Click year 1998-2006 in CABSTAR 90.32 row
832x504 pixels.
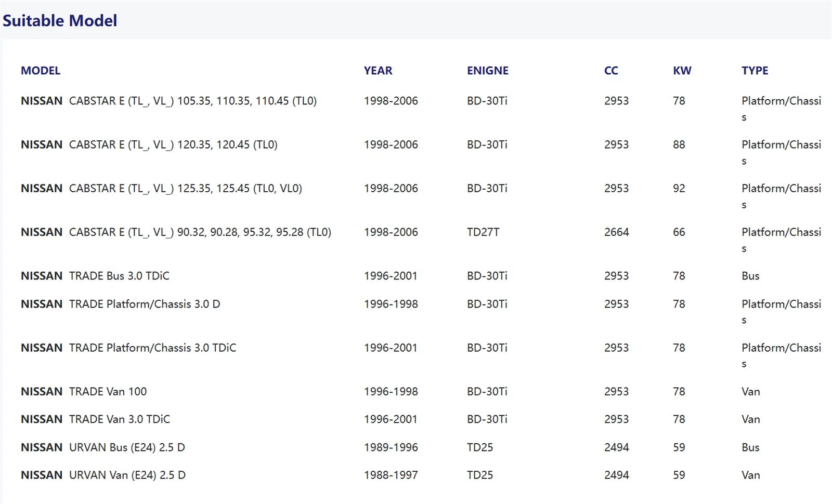(391, 232)
